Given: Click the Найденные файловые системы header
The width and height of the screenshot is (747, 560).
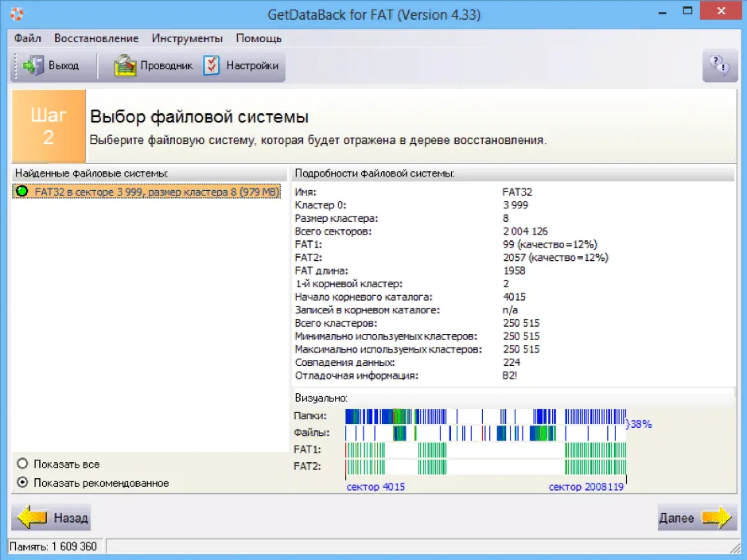Looking at the screenshot, I should (91, 173).
